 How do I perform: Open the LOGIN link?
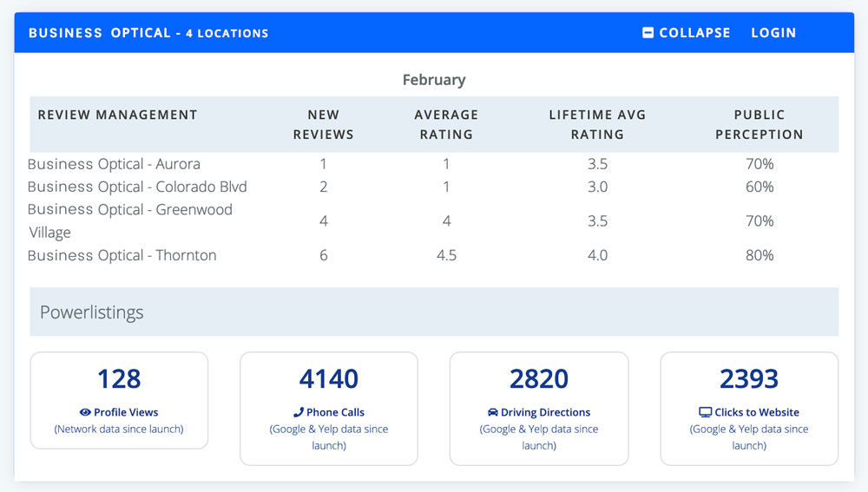[773, 33]
